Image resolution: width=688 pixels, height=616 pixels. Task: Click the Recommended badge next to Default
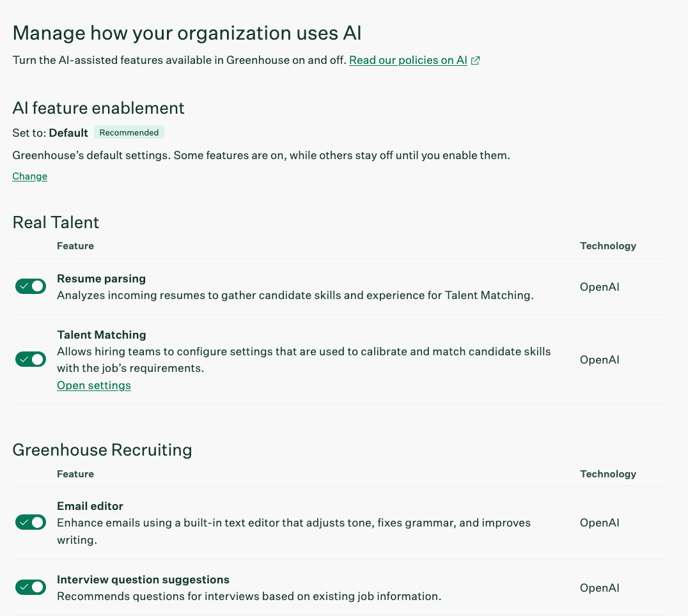[x=129, y=133]
